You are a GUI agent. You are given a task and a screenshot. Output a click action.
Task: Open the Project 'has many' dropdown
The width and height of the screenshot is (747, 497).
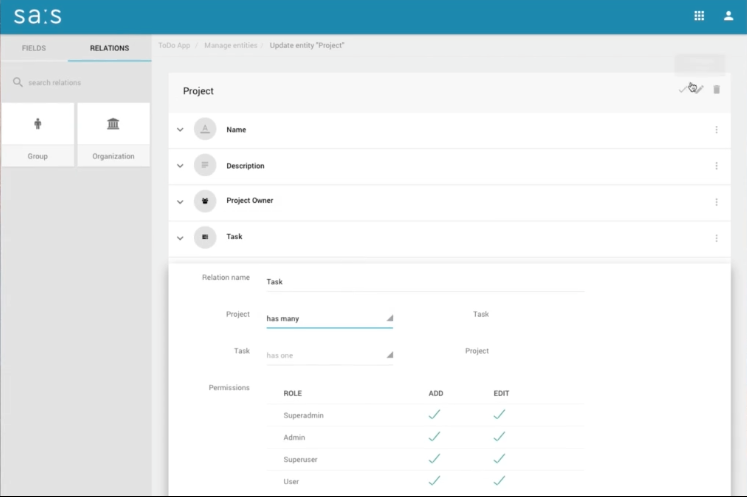[x=329, y=319]
